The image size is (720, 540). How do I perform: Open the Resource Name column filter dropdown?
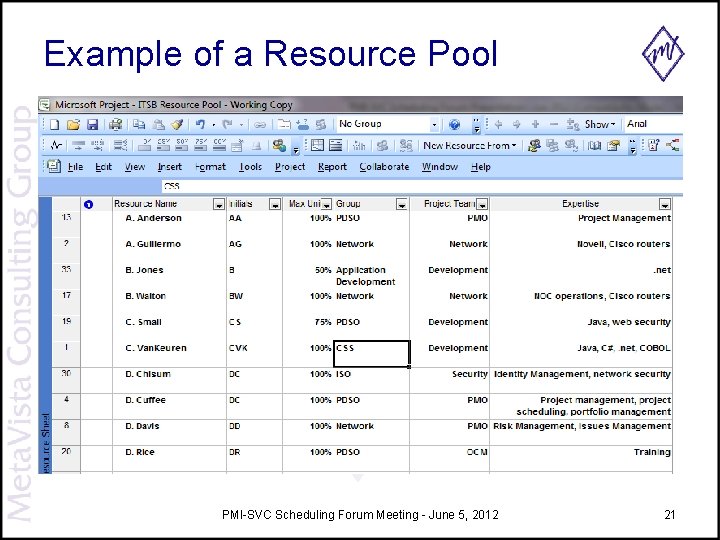219,205
